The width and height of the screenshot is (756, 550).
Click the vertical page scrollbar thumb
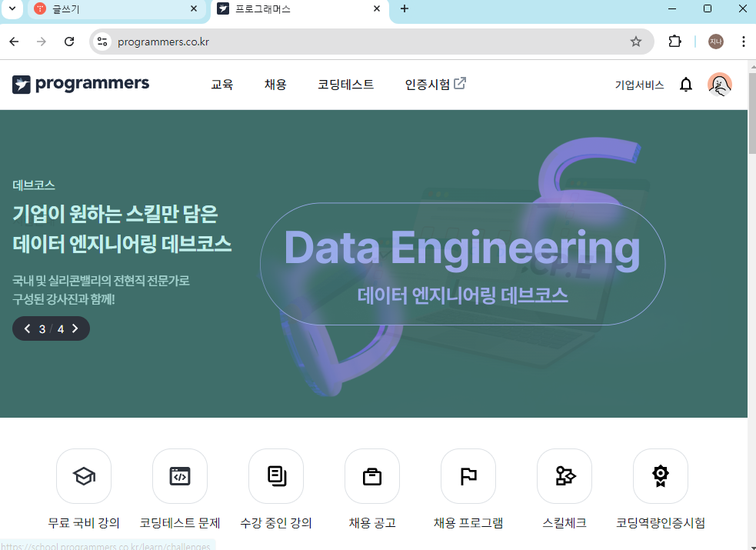point(751,113)
